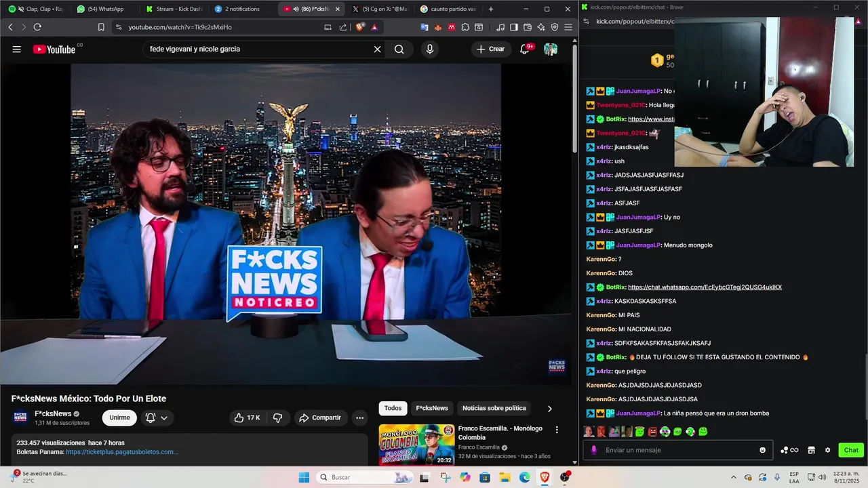868x488 pixels.
Task: Click into the YouTube search field
Action: 258,49
